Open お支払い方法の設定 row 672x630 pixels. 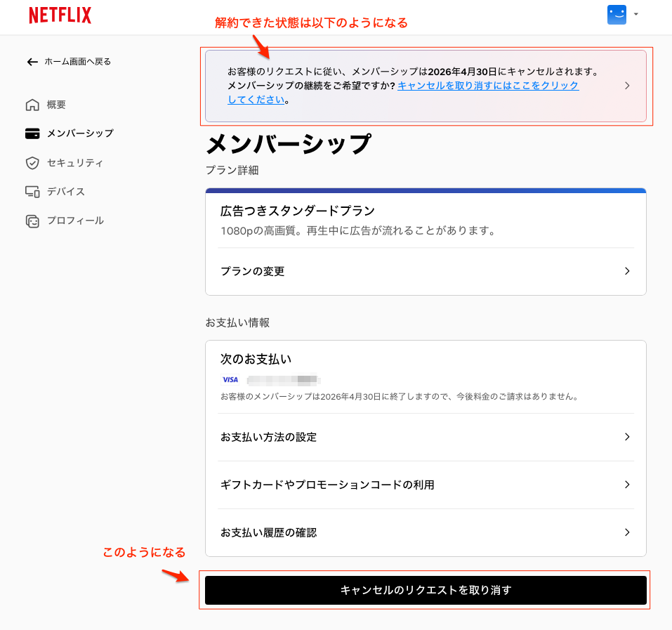[426, 437]
